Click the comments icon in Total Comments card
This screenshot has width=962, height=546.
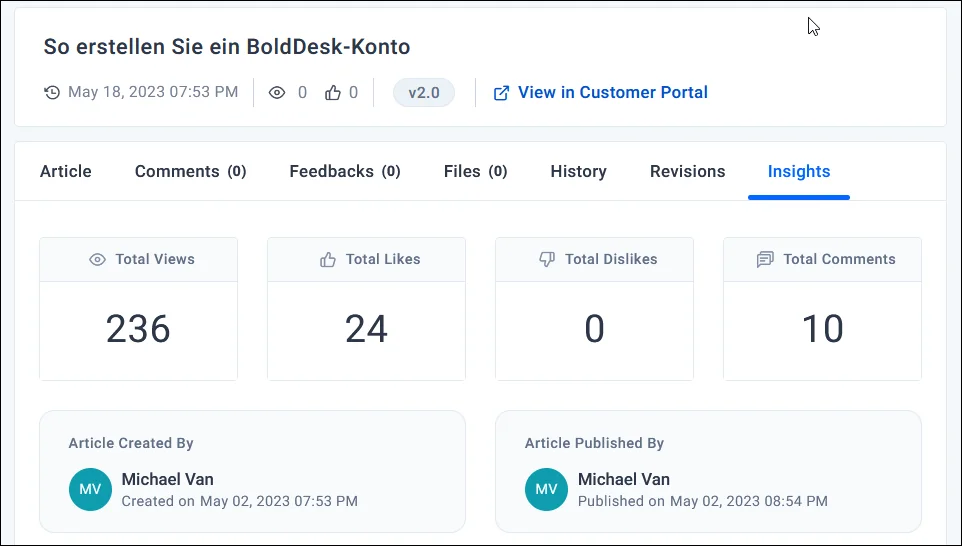pos(764,260)
